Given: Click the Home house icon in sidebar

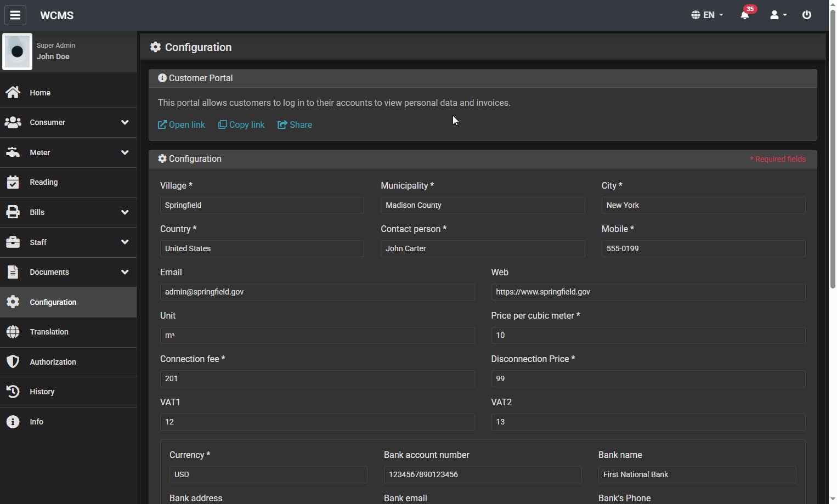Looking at the screenshot, I should point(13,93).
